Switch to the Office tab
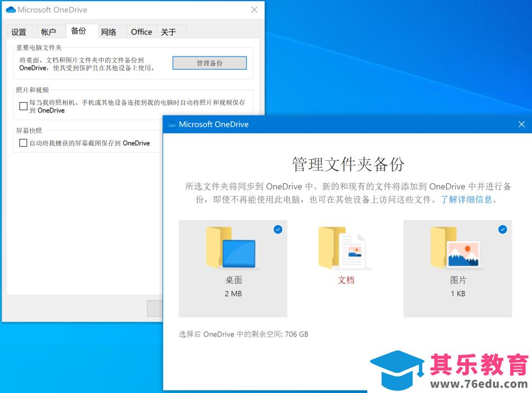The width and height of the screenshot is (532, 393). tap(142, 32)
